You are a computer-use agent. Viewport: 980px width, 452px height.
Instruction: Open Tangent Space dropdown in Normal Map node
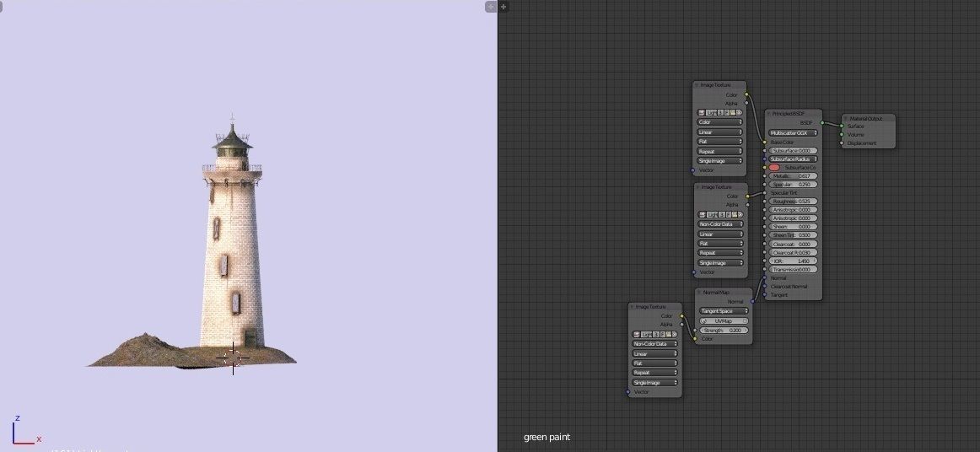pos(724,310)
